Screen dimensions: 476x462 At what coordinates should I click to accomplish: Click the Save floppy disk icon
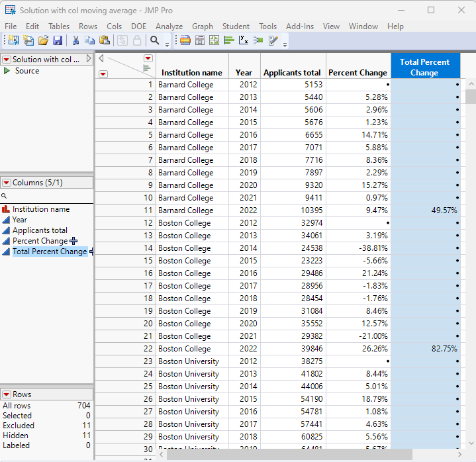pos(58,40)
